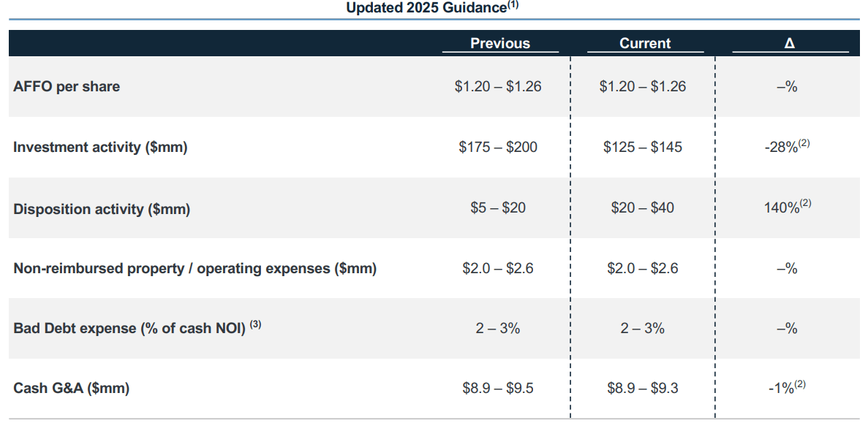
Task: Click the delta (Δ) column header
Action: 789,43
